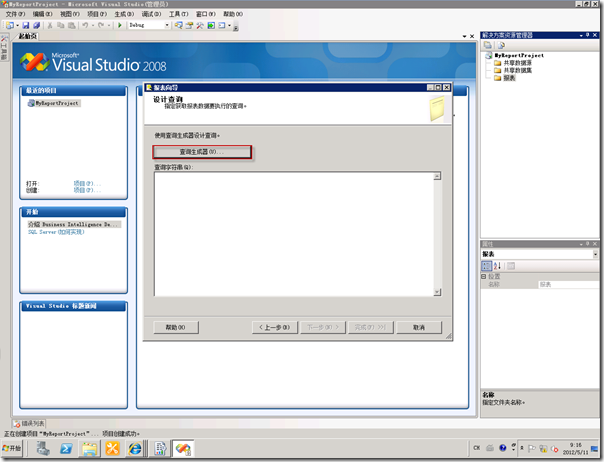Open Solution Explorer from the main toolbar
Viewport: 604px width, 462px height.
coord(178,25)
